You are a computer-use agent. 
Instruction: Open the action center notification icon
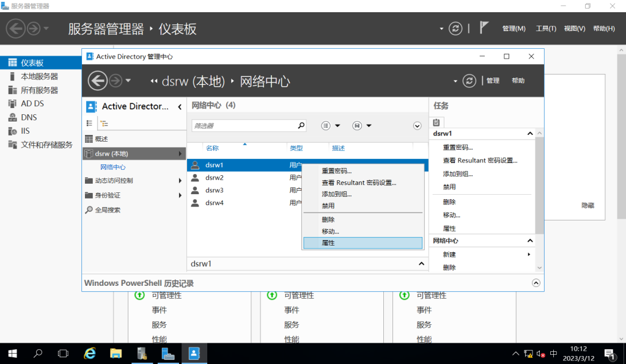pos(609,354)
